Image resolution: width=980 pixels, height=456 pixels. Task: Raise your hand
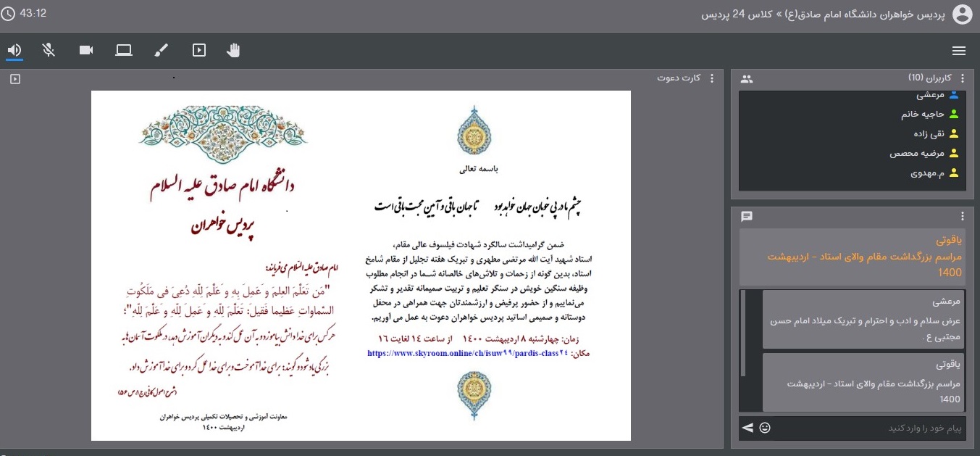[233, 50]
